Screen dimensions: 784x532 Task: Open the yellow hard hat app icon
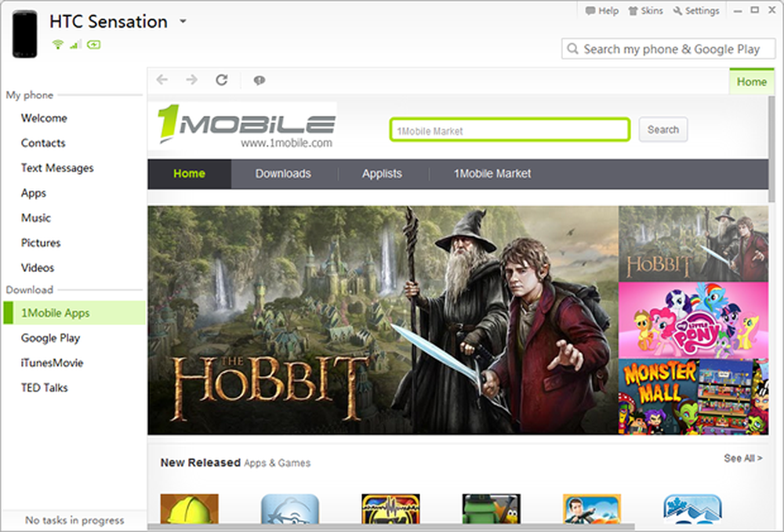(x=190, y=508)
